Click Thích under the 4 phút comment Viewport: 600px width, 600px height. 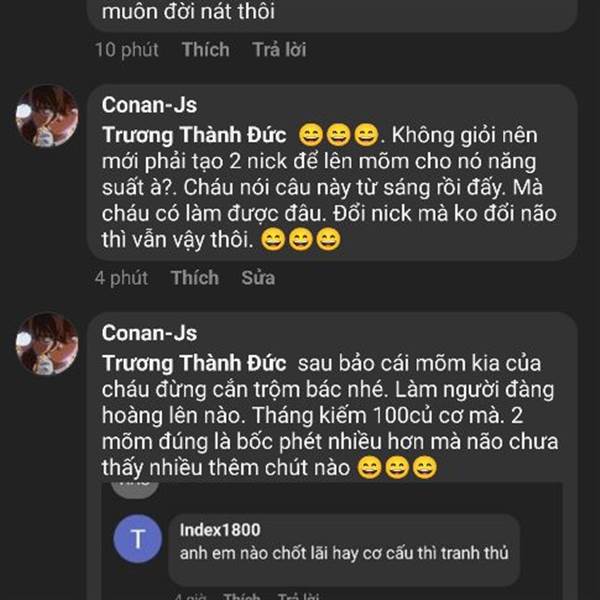pos(195,277)
